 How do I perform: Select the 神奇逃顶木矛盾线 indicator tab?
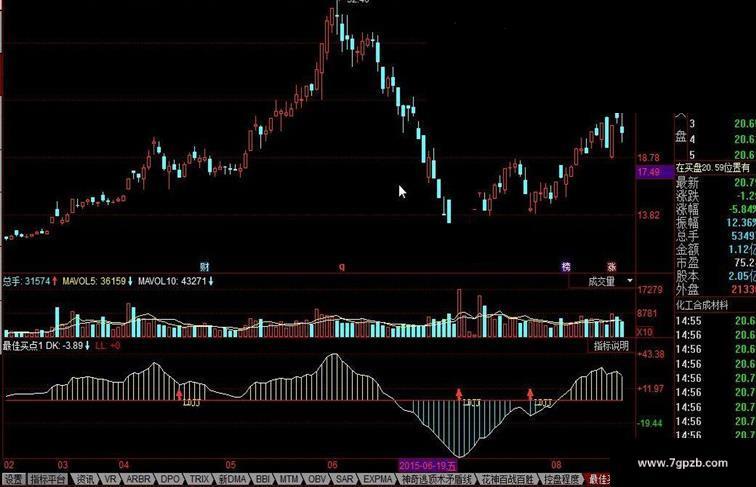coord(438,479)
